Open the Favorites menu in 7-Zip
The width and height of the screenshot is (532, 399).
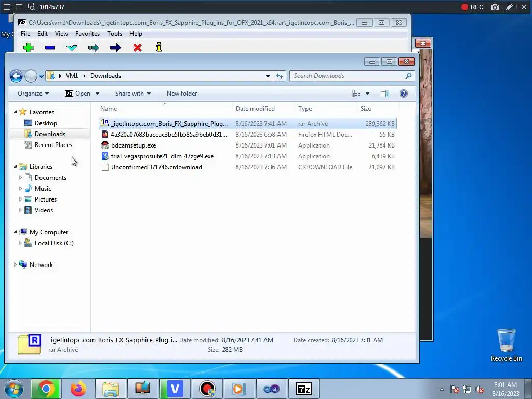click(87, 34)
